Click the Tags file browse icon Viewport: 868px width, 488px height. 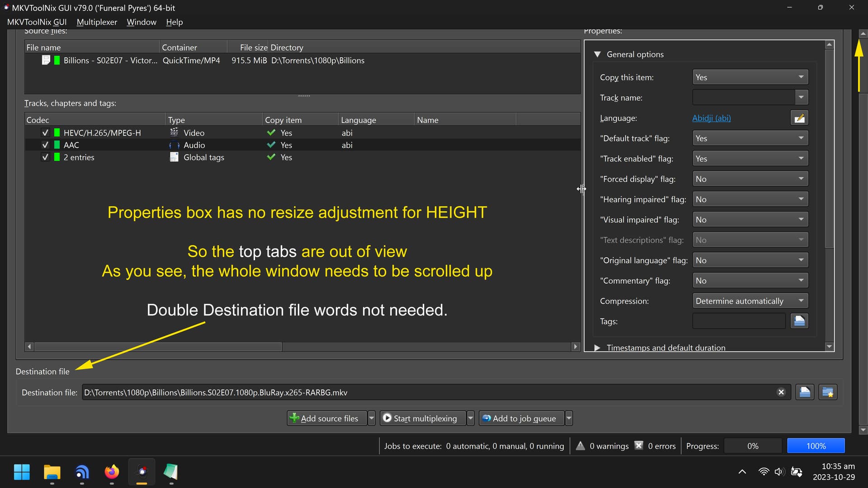pos(799,321)
